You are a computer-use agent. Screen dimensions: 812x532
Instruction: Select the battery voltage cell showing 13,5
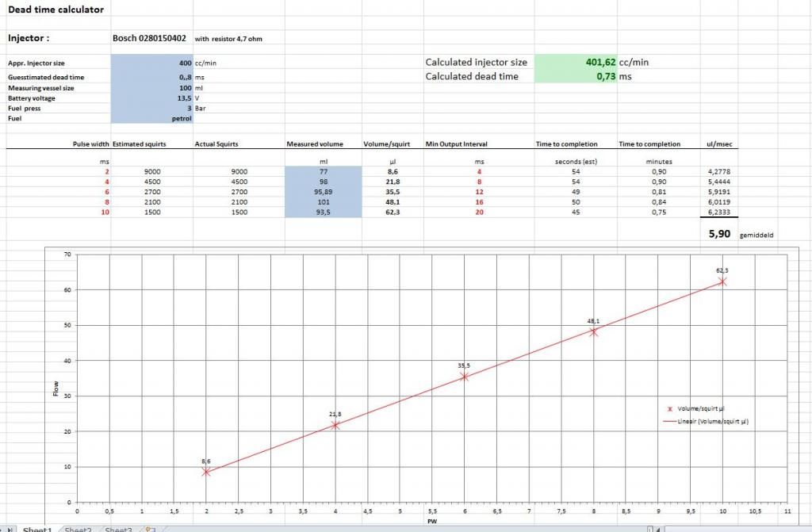[151, 98]
